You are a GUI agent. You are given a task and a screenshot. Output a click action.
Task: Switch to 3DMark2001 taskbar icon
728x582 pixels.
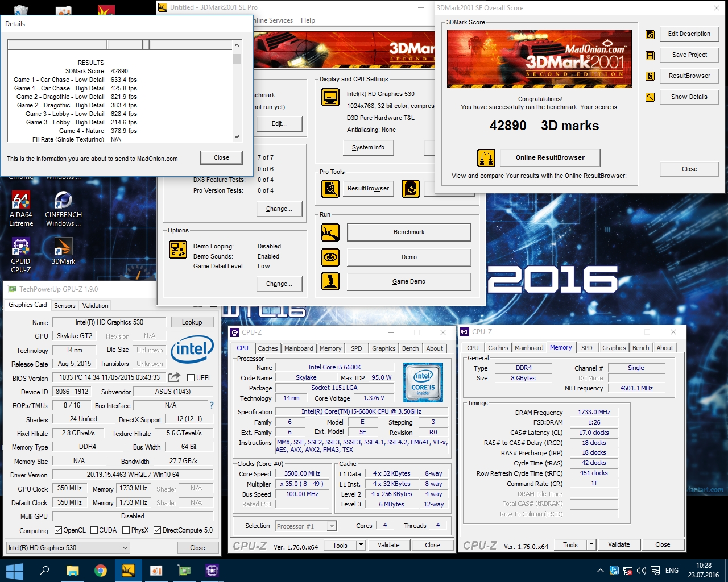(129, 571)
